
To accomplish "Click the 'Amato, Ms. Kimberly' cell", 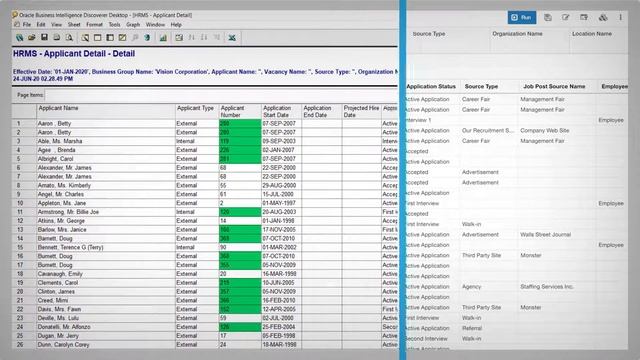I will click(x=106, y=185).
